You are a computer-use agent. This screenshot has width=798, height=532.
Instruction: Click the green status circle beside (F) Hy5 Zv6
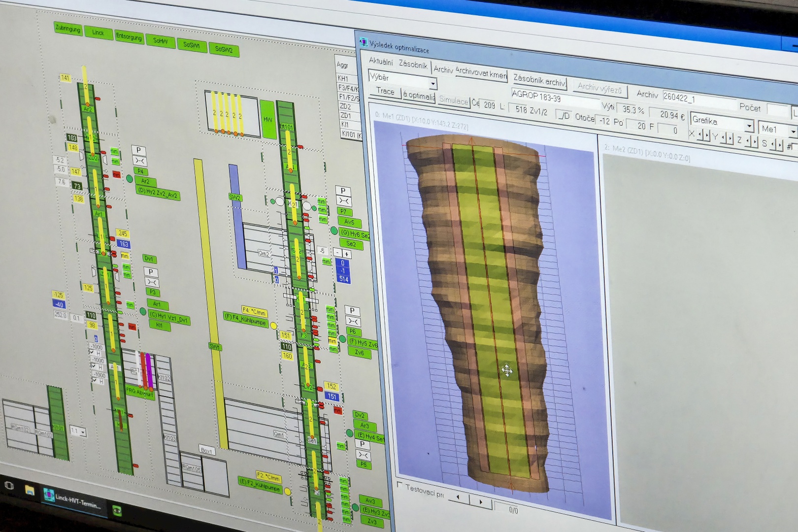[x=342, y=339]
